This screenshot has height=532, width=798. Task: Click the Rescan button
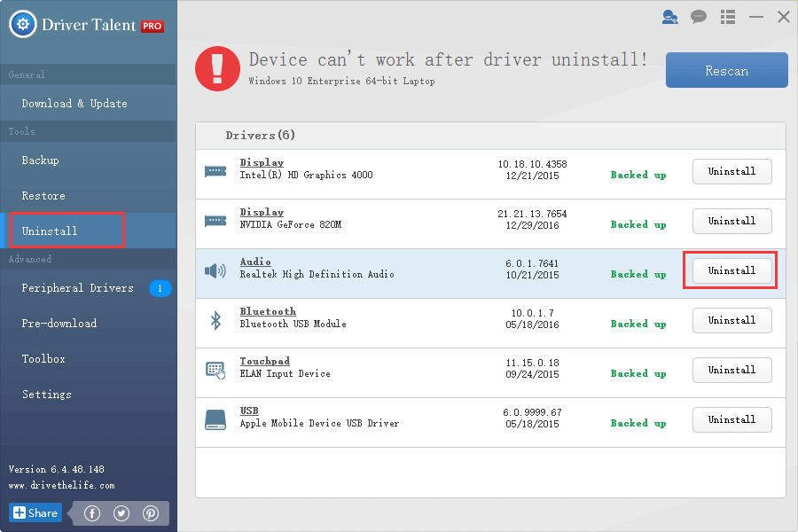click(727, 70)
